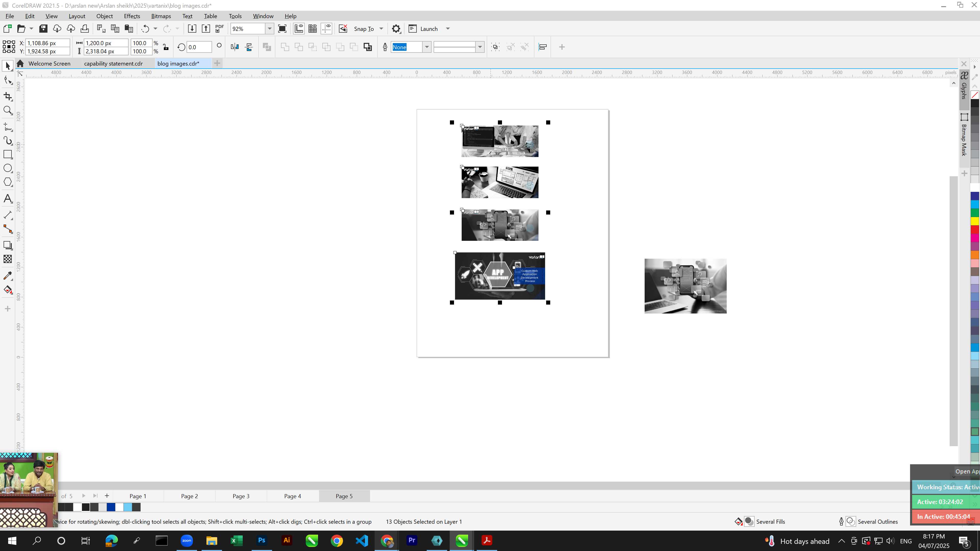Click the Print icon
Viewport: 980px width, 551px height.
point(84,29)
